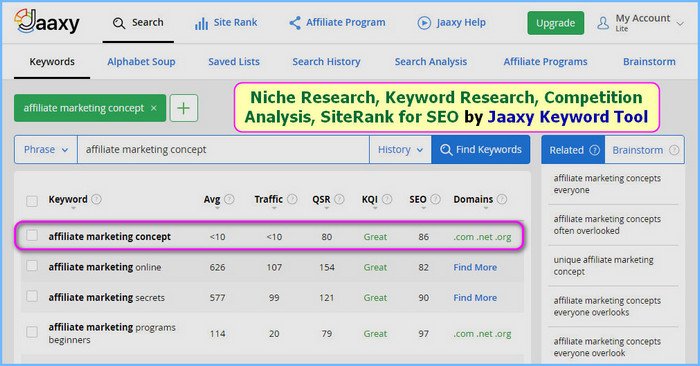700x366 pixels.
Task: Click the Site Rank bar chart icon
Action: (201, 23)
